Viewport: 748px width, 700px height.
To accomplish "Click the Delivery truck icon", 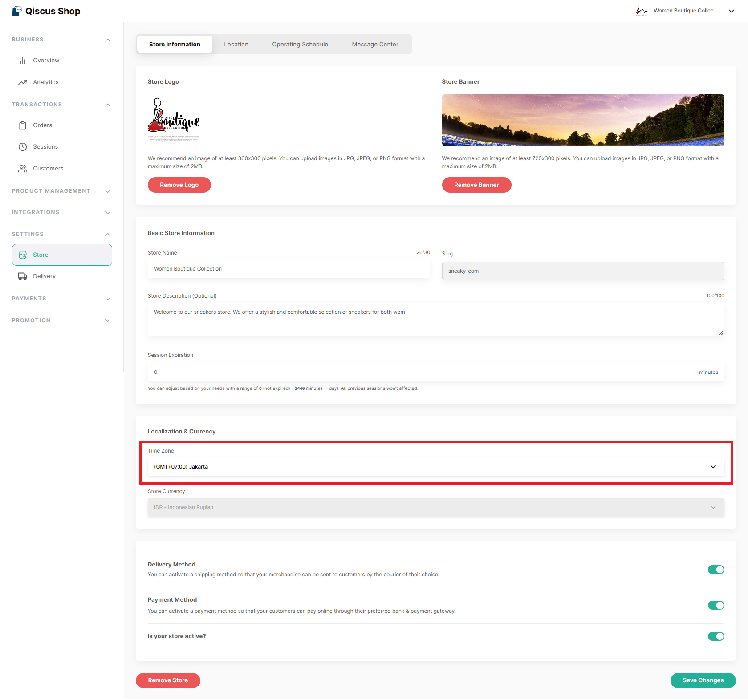I will pos(23,276).
